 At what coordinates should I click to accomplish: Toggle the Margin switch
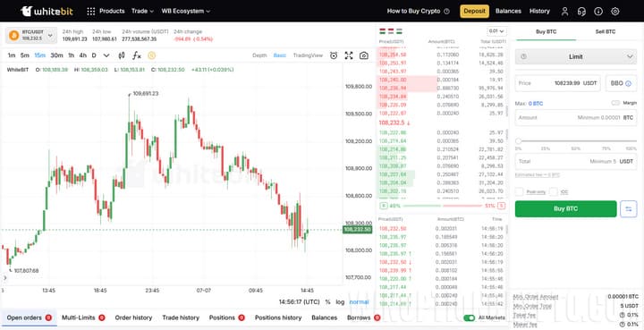(x=615, y=103)
